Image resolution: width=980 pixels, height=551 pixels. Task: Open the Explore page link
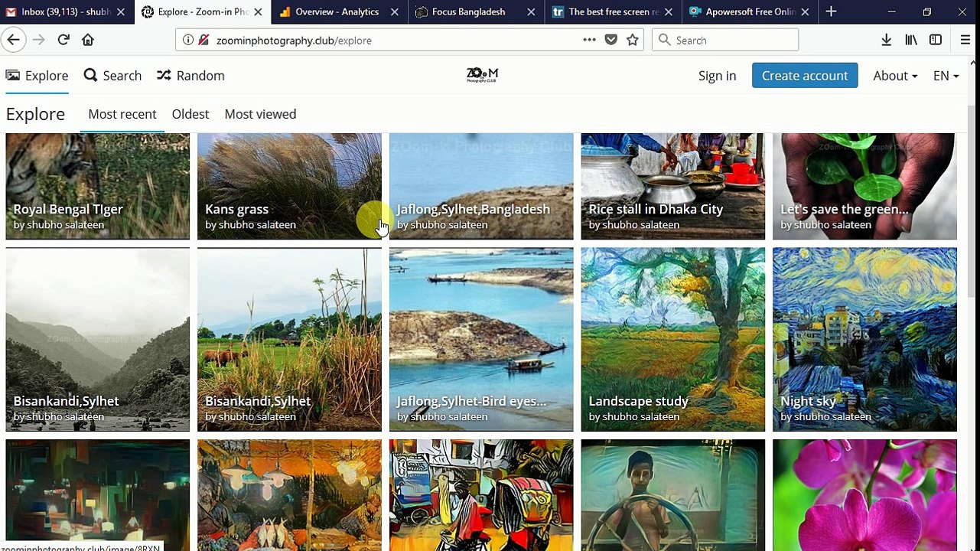click(x=37, y=76)
